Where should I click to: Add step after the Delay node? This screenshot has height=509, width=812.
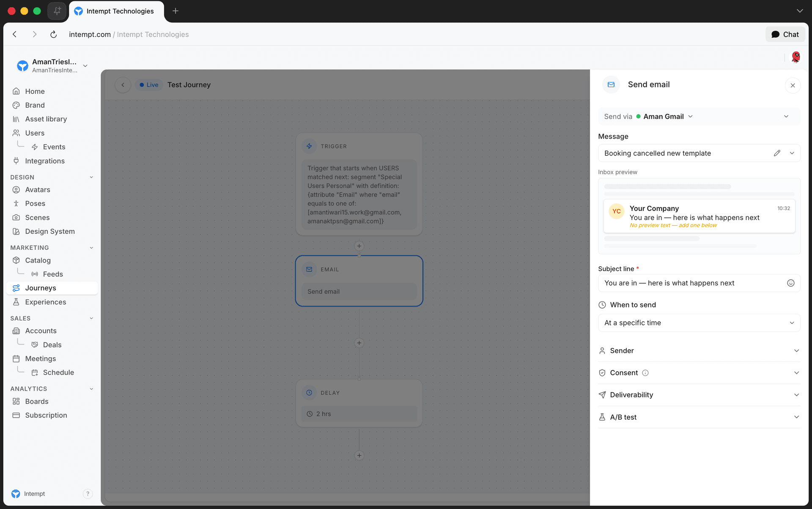359,455
